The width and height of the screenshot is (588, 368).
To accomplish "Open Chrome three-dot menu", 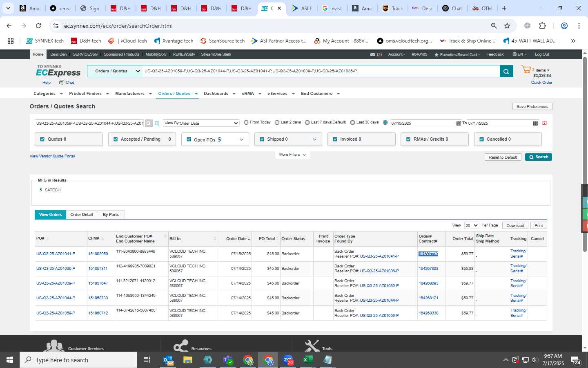I will [x=579, y=26].
